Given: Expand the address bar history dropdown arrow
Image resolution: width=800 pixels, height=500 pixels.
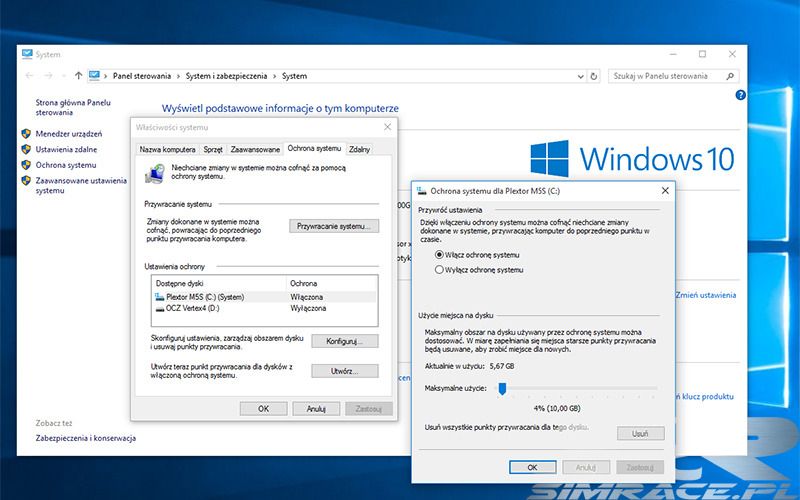Looking at the screenshot, I should point(580,75).
